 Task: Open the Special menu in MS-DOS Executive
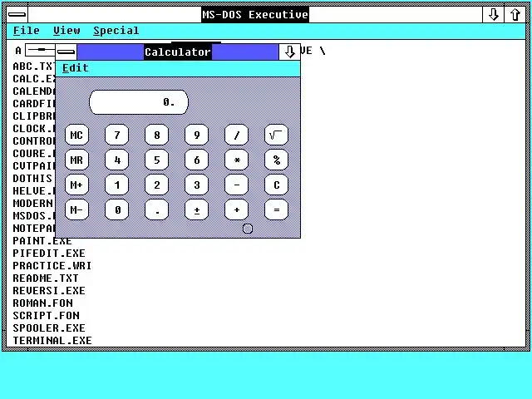[116, 31]
